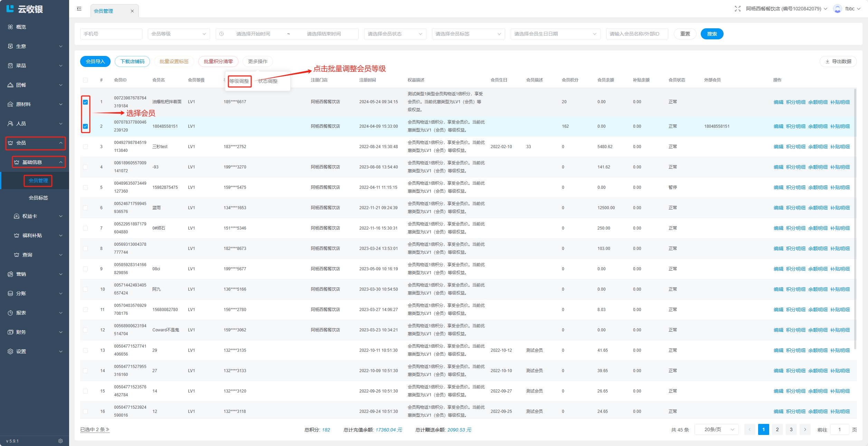Click the 导出数据 export button
868x446 pixels.
(838, 61)
